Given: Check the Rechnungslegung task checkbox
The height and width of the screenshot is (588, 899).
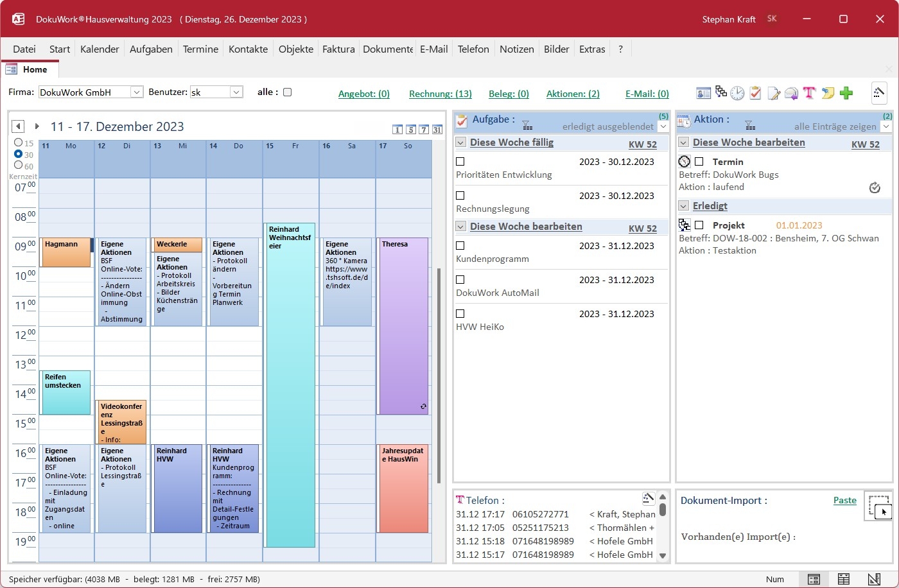Looking at the screenshot, I should [x=460, y=196].
